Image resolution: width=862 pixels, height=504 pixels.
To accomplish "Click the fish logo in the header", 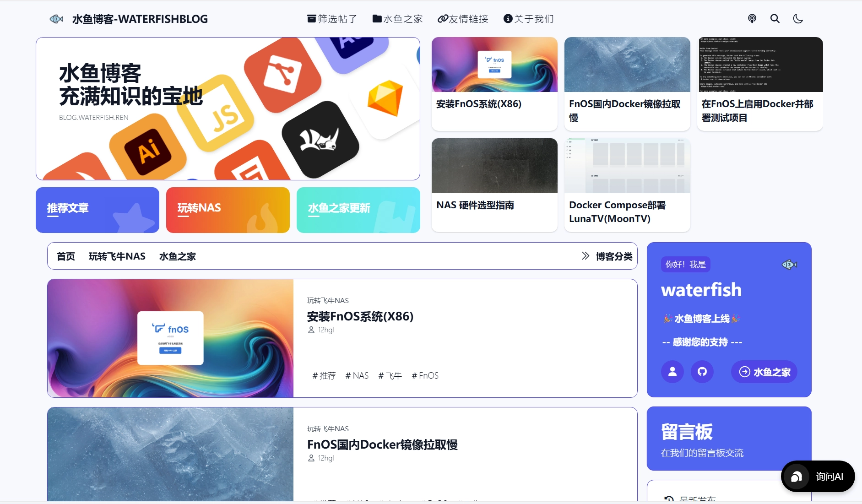I will pyautogui.click(x=56, y=19).
